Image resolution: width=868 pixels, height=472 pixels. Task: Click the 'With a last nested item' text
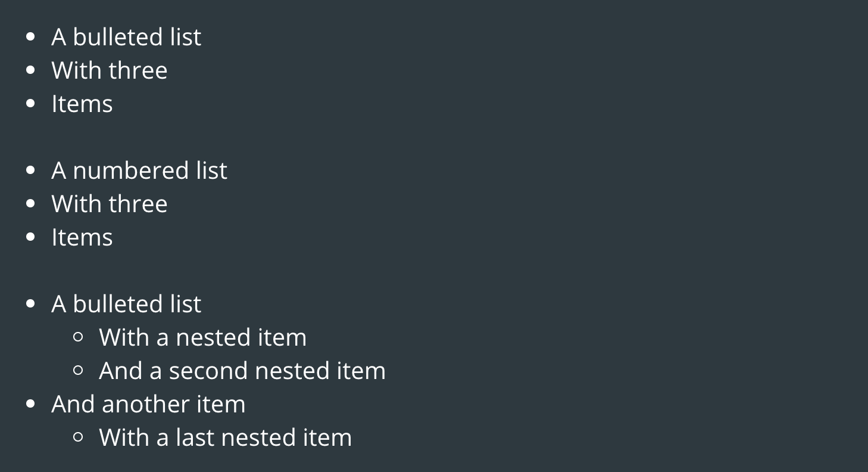tap(225, 437)
